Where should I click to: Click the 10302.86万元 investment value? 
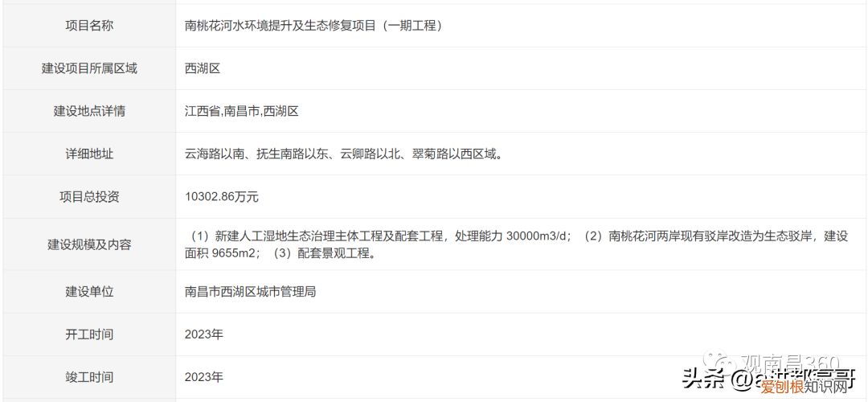(222, 196)
